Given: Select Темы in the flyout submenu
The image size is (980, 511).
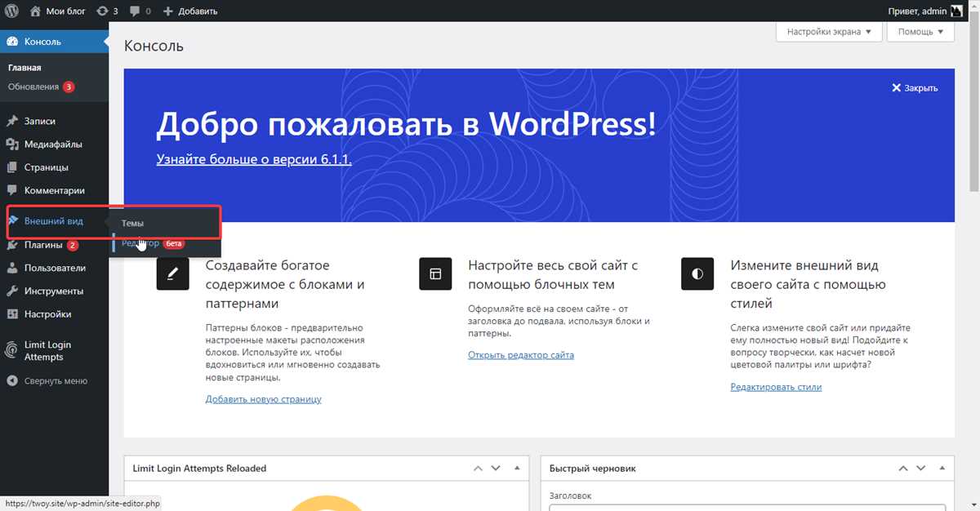Looking at the screenshot, I should 133,223.
